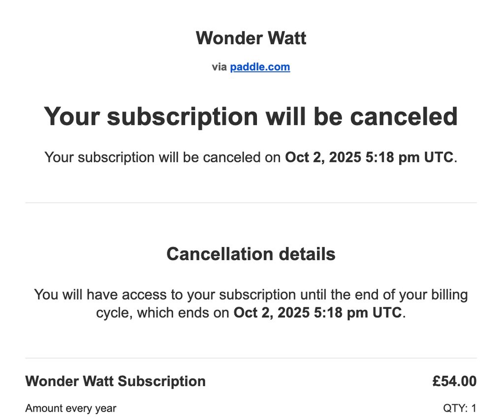Open the paddle.com link
The height and width of the screenshot is (420, 504).
click(260, 67)
